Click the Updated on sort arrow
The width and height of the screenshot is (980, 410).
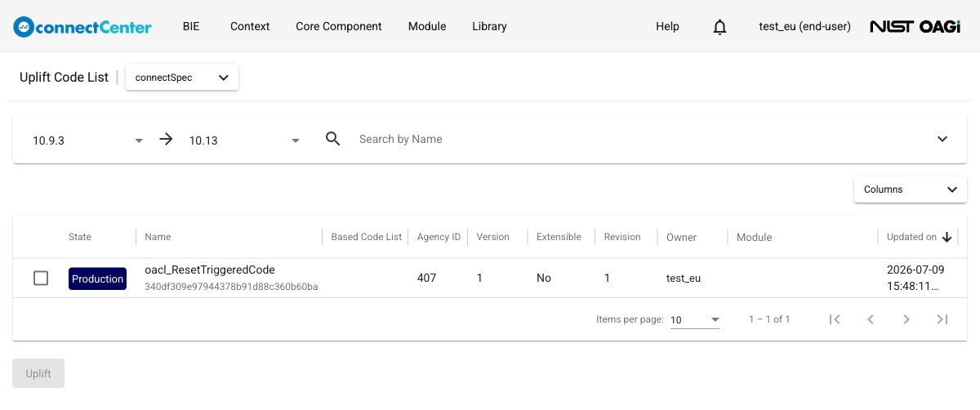coord(947,237)
